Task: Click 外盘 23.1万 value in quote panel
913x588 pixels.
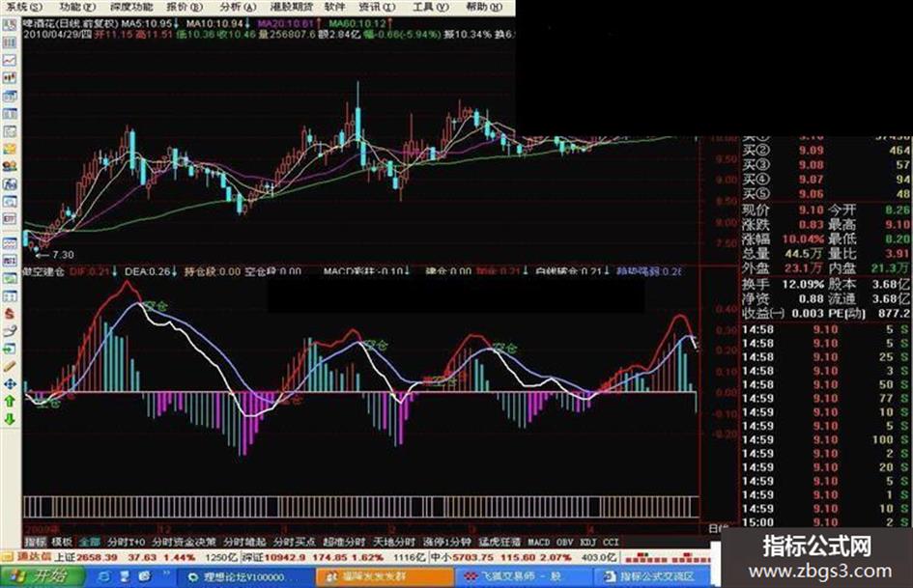Action: point(805,268)
